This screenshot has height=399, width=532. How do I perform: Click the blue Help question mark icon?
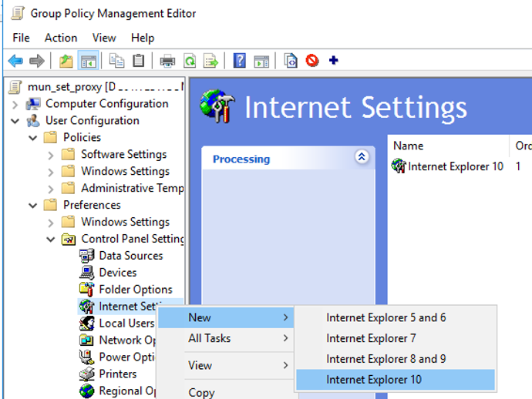coord(240,61)
